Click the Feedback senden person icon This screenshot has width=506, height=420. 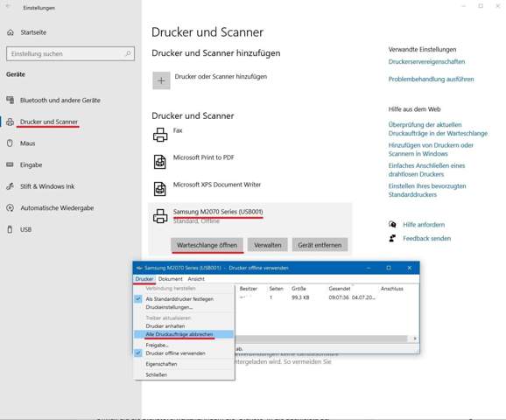(392, 238)
